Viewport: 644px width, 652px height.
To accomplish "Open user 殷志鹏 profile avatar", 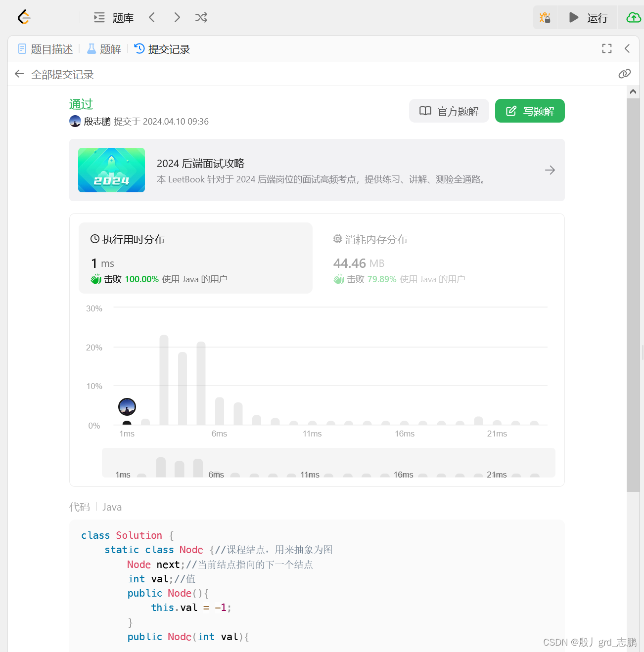I will 75,121.
